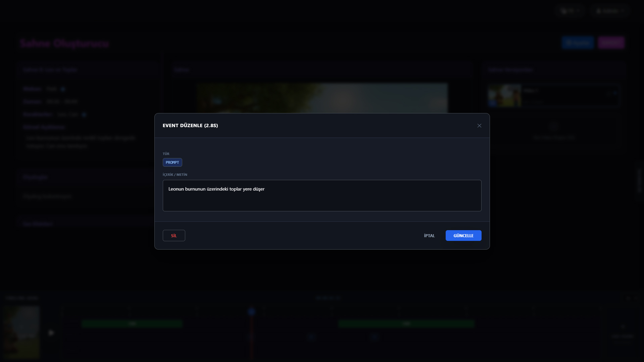Image resolution: width=644 pixels, height=362 pixels.
Task: Delete the event with the SİL button
Action: (174, 236)
